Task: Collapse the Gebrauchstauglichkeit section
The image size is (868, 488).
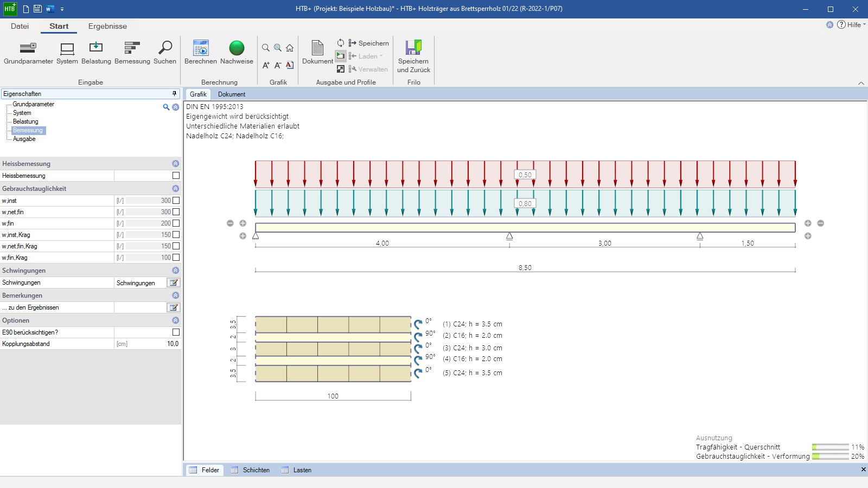Action: coord(175,188)
